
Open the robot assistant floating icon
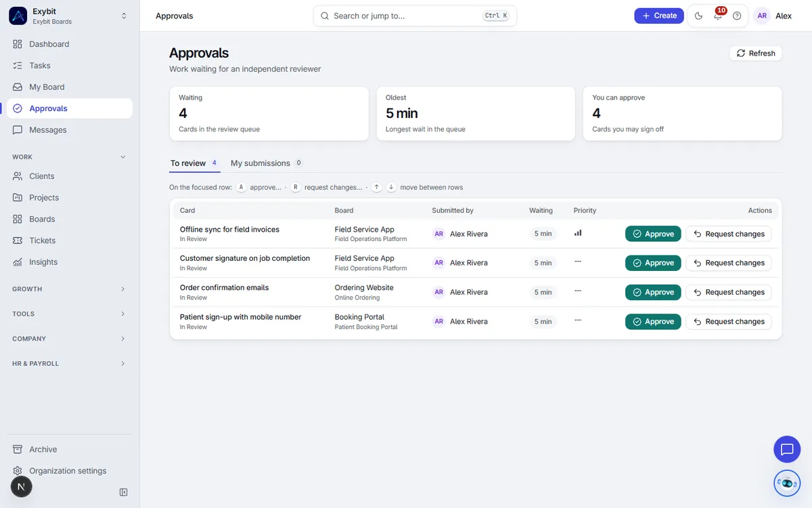tap(787, 483)
